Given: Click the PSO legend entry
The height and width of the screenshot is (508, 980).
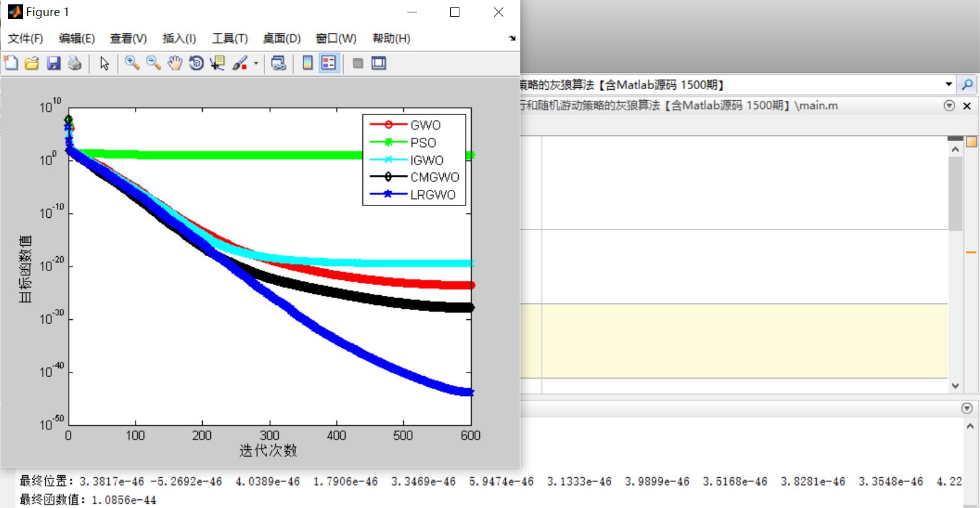Looking at the screenshot, I should tap(403, 142).
